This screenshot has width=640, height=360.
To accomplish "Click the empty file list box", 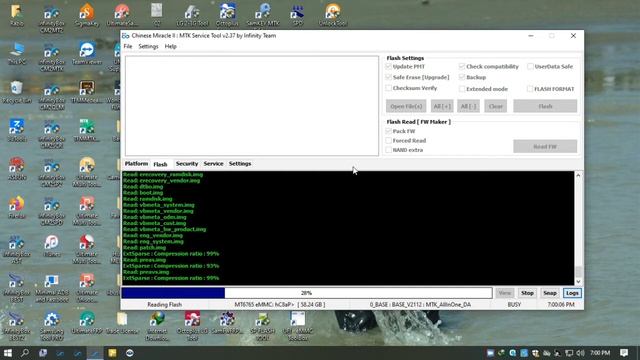I will [x=252, y=106].
